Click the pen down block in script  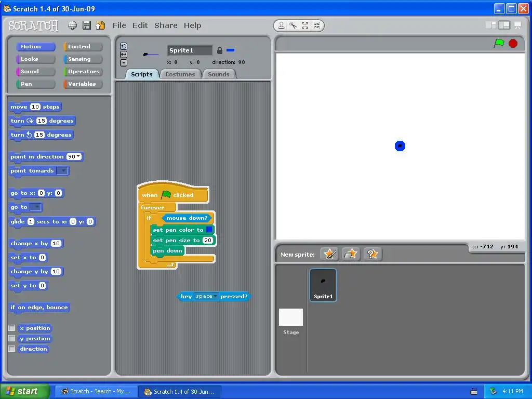pyautogui.click(x=167, y=251)
